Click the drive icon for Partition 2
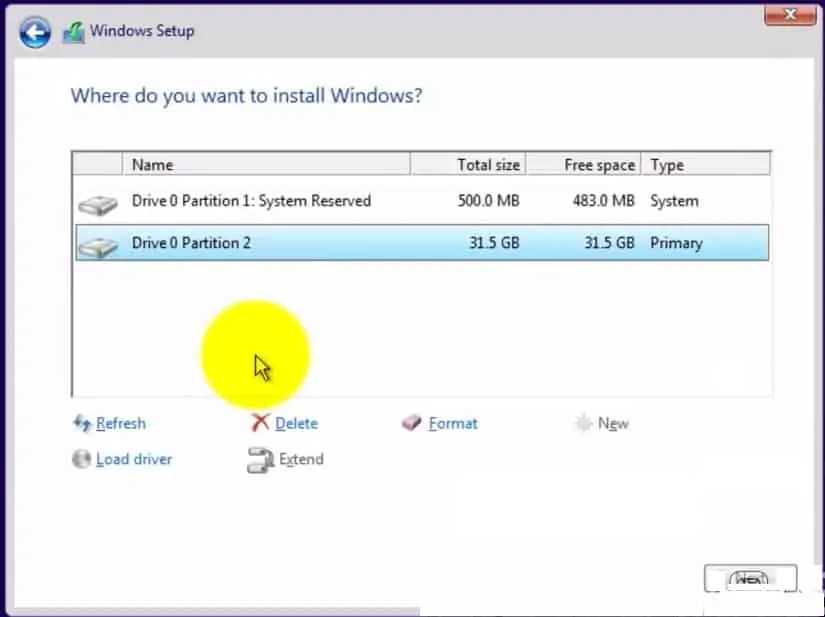 tap(98, 246)
